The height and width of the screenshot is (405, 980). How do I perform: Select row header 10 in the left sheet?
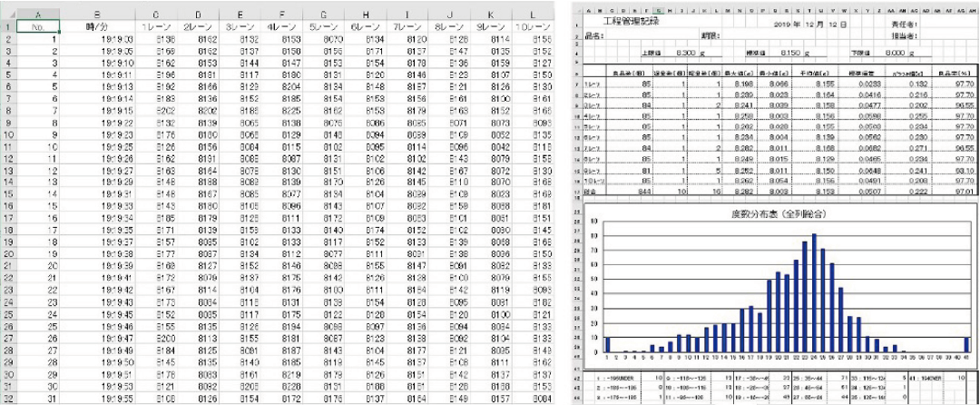tap(8, 134)
